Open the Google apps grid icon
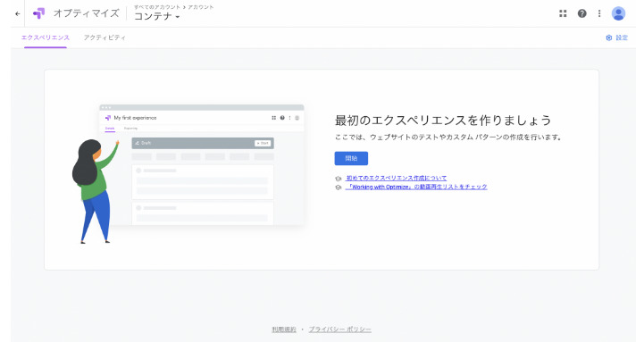Viewport: 644px width, 342px height. [x=563, y=13]
